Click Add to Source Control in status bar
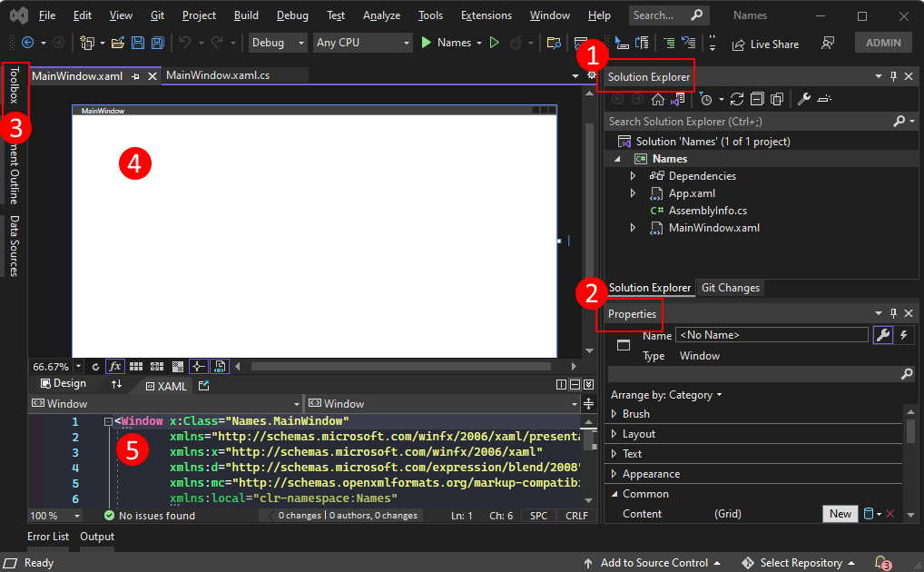Screen dimensions: 924x572 coord(654,562)
